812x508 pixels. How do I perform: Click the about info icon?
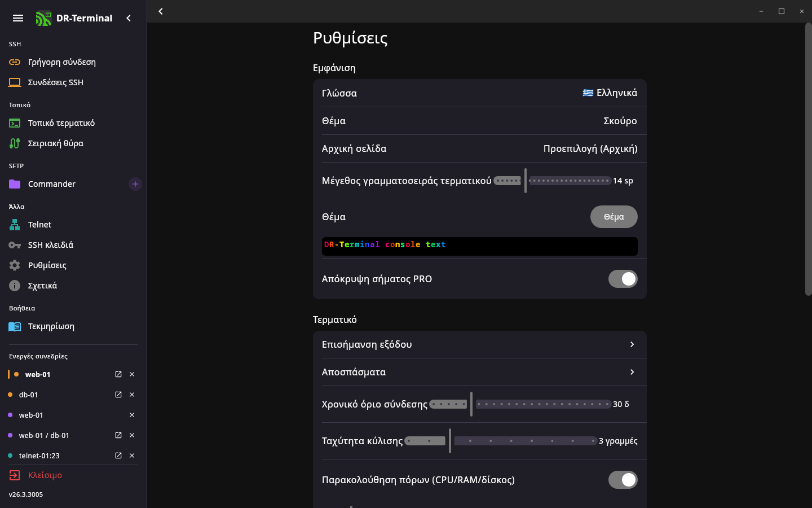pyautogui.click(x=15, y=286)
